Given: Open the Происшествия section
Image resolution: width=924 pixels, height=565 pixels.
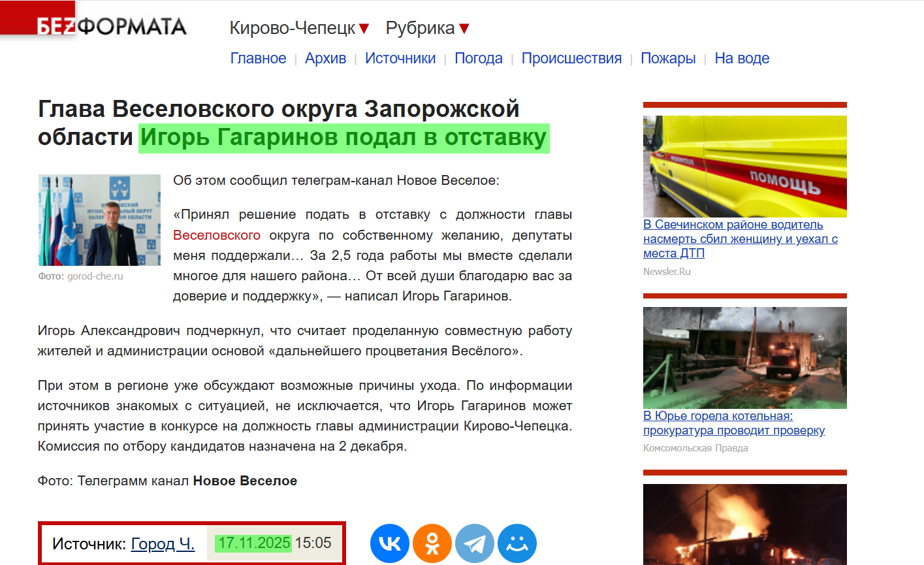Looking at the screenshot, I should [x=571, y=58].
